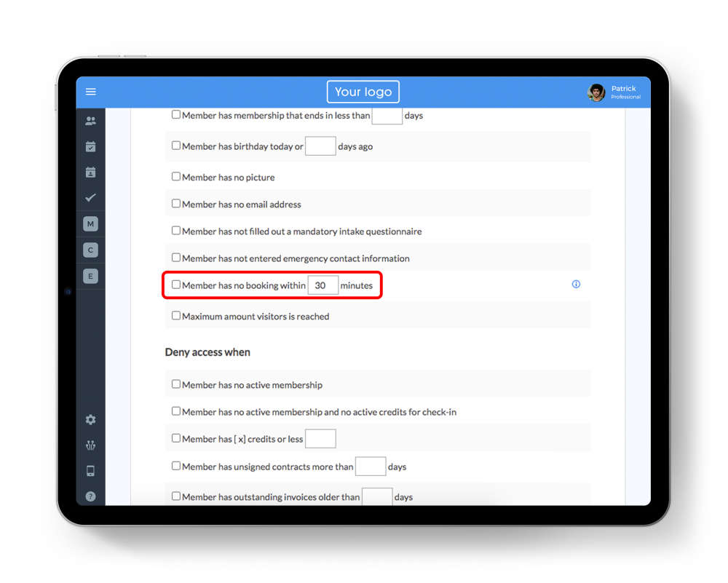Click the credits or less input field
The width and height of the screenshot is (728, 583).
click(x=320, y=439)
